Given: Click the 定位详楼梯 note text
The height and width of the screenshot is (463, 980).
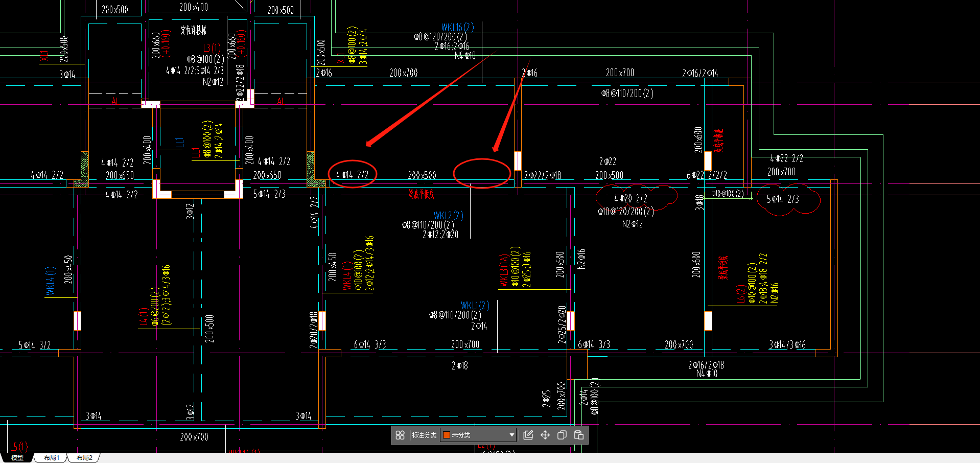Looking at the screenshot, I should (194, 30).
